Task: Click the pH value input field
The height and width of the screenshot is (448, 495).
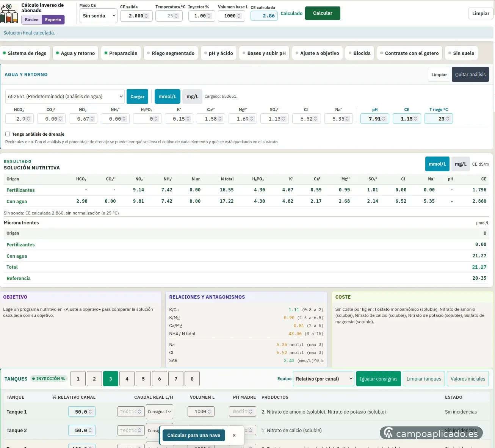Action: 374,119
